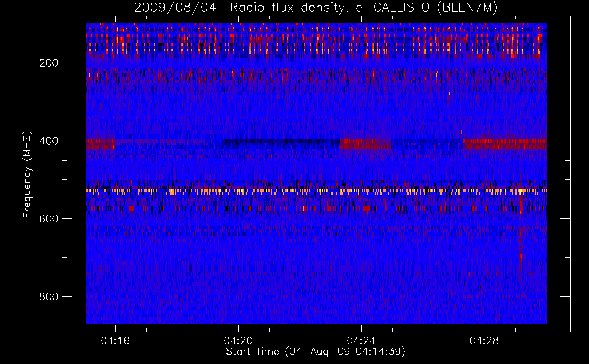Click the 04:20 time tick label
Screen dimensions: 589x364
(238, 341)
